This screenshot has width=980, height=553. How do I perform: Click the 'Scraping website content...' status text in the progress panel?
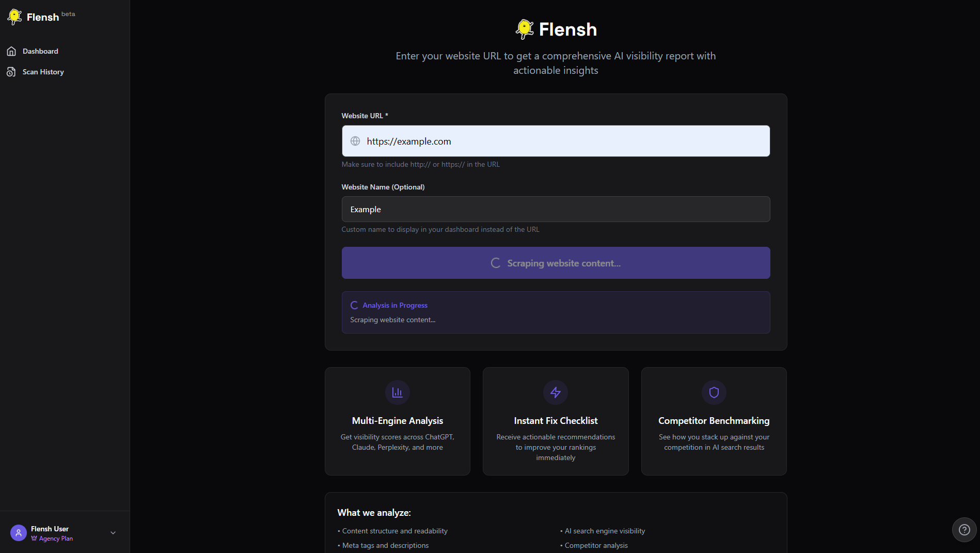[393, 320]
